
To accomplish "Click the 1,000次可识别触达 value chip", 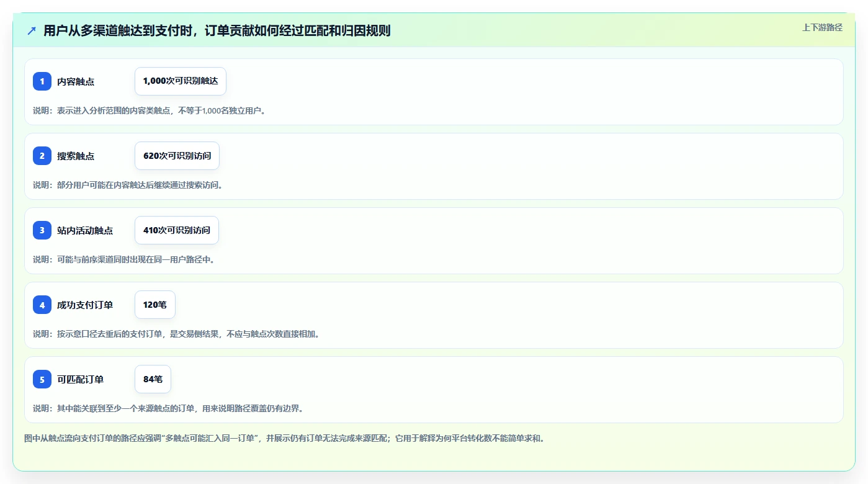I will pyautogui.click(x=181, y=81).
